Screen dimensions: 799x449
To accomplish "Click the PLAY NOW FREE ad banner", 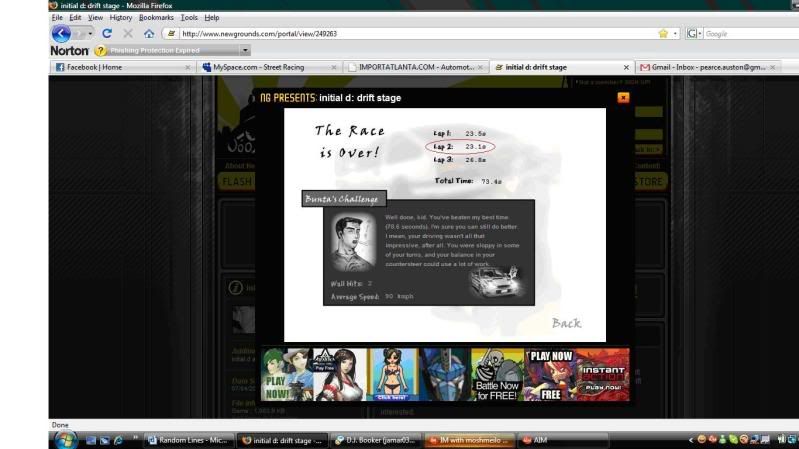I will (550, 375).
